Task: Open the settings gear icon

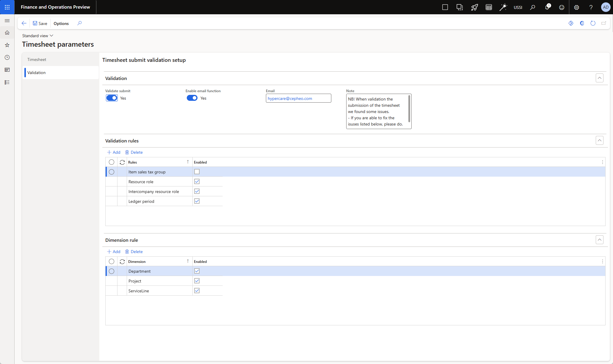Action: point(576,7)
